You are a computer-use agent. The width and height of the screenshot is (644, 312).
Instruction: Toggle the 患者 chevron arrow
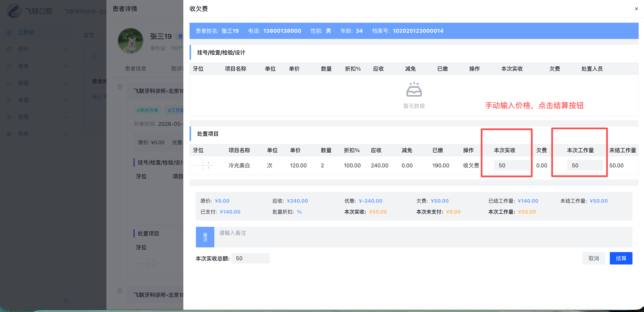click(65, 66)
